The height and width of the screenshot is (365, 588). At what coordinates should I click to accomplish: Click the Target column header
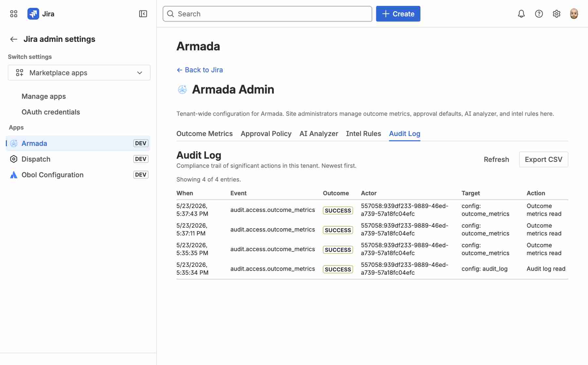pyautogui.click(x=471, y=193)
